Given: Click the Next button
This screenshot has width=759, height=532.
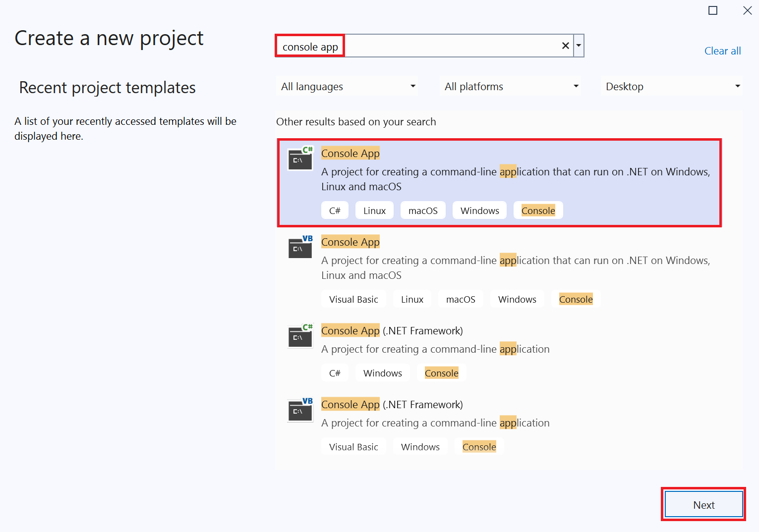Looking at the screenshot, I should tap(703, 505).
